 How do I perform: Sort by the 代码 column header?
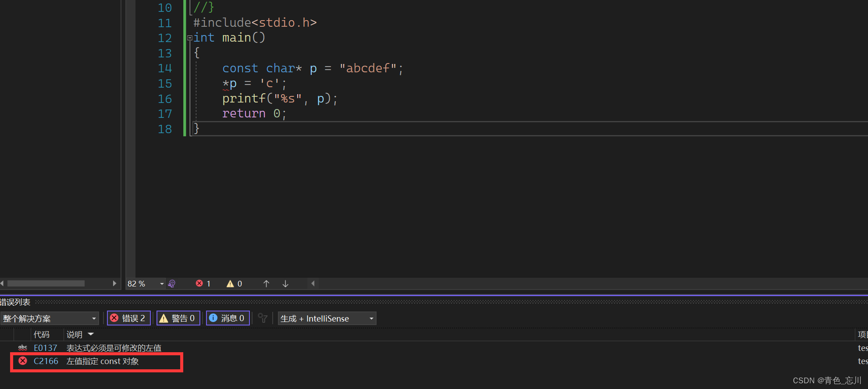[42, 335]
